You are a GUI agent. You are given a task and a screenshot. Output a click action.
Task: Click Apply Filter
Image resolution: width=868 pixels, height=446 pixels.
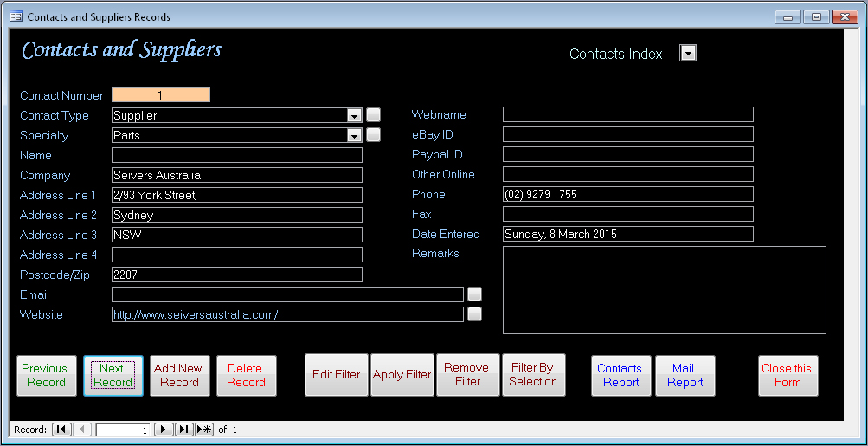pos(402,375)
